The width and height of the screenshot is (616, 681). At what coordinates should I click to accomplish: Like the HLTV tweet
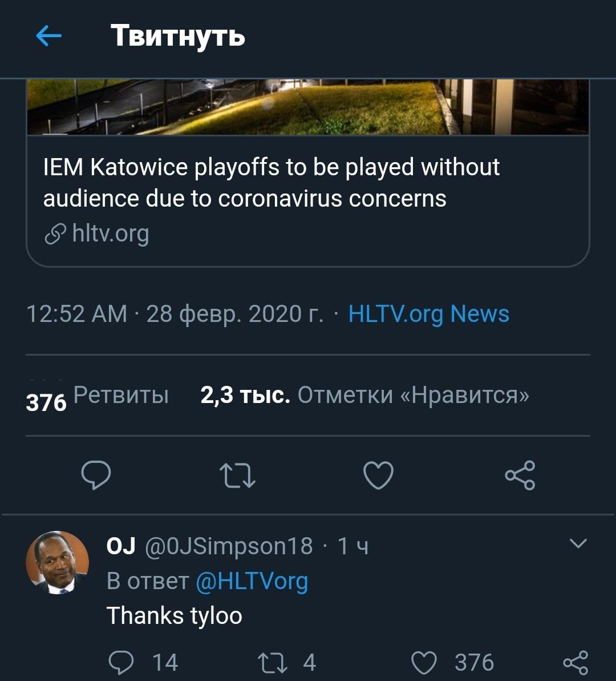(x=379, y=476)
